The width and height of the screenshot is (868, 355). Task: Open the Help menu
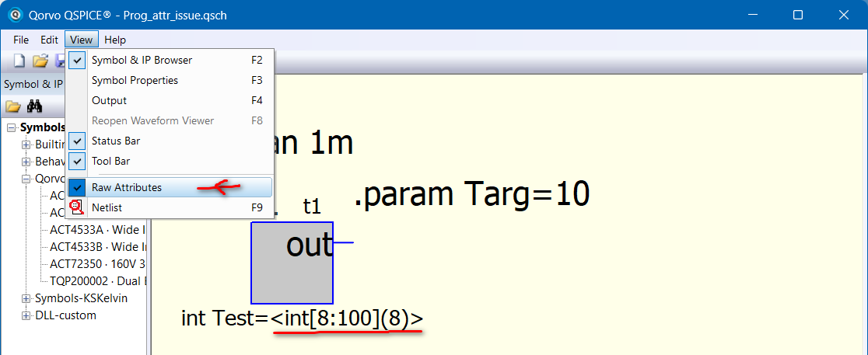tap(115, 40)
